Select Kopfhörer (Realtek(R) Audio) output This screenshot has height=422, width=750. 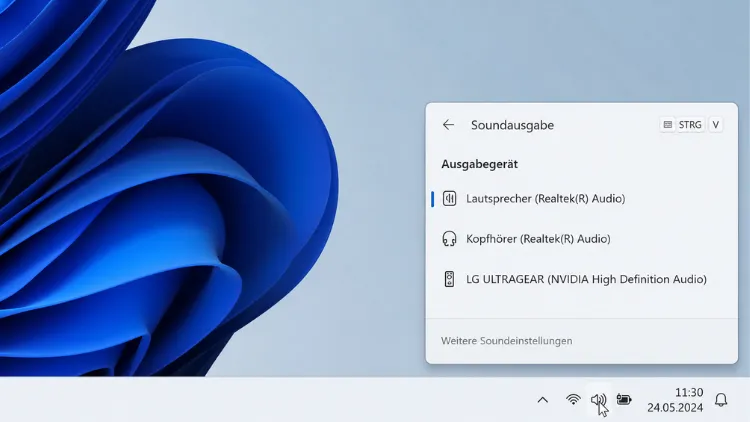point(582,239)
